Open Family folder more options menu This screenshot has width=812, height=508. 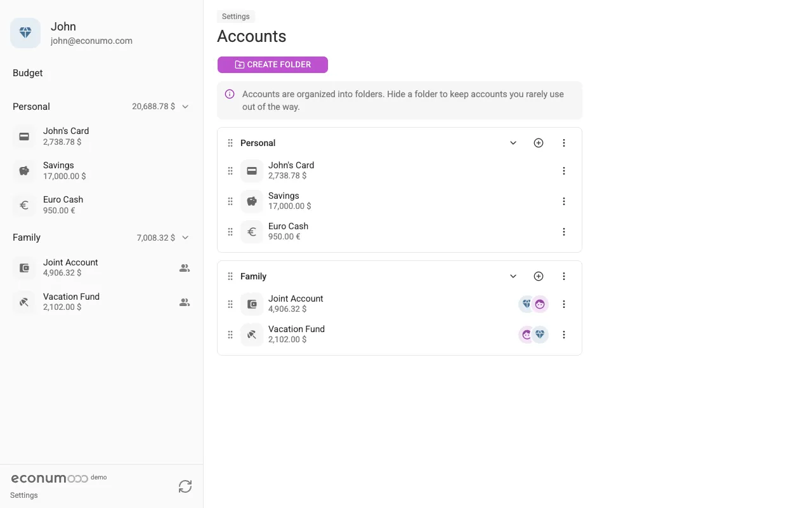pos(564,276)
